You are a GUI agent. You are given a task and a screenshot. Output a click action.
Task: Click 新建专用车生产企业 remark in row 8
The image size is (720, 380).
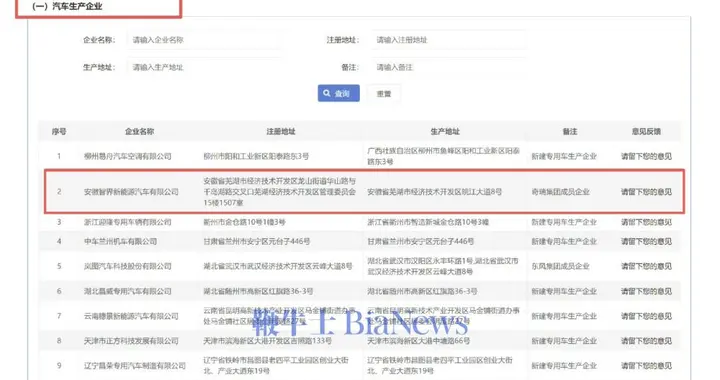point(564,341)
